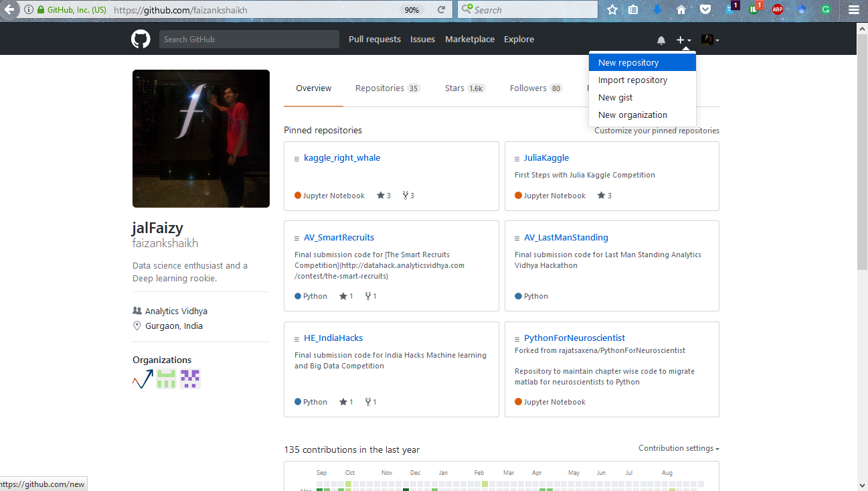Viewport: 868px width, 491px height.
Task: Focus the browser Search box
Action: [x=528, y=10]
